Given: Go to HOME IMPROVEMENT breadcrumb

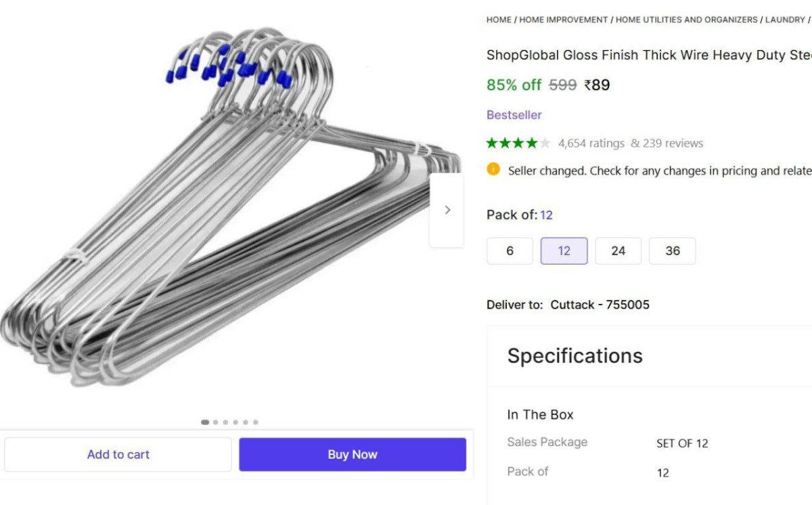Looking at the screenshot, I should [564, 20].
